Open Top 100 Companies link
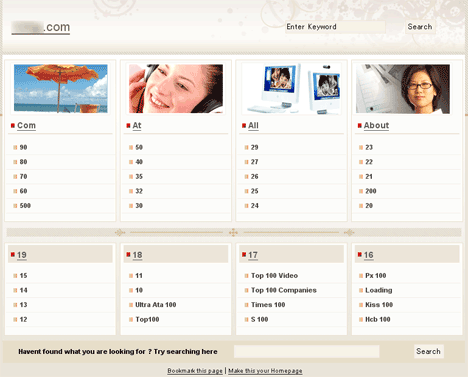 [284, 290]
